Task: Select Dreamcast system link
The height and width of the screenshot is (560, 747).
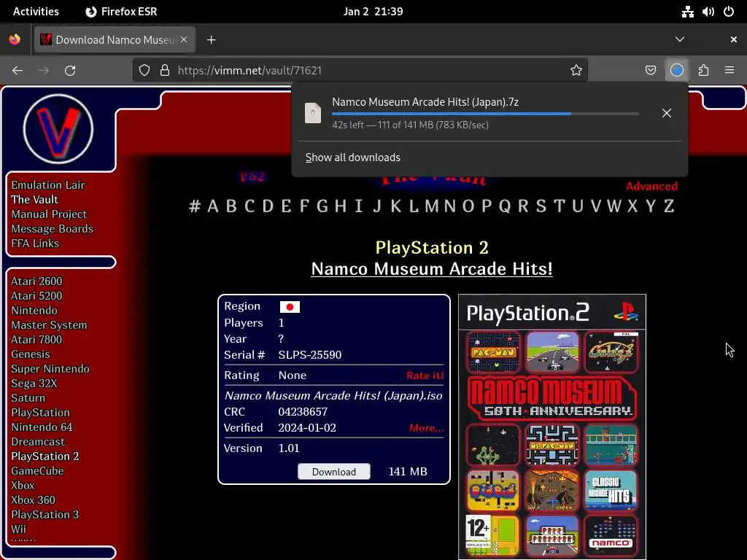Action: (x=38, y=442)
